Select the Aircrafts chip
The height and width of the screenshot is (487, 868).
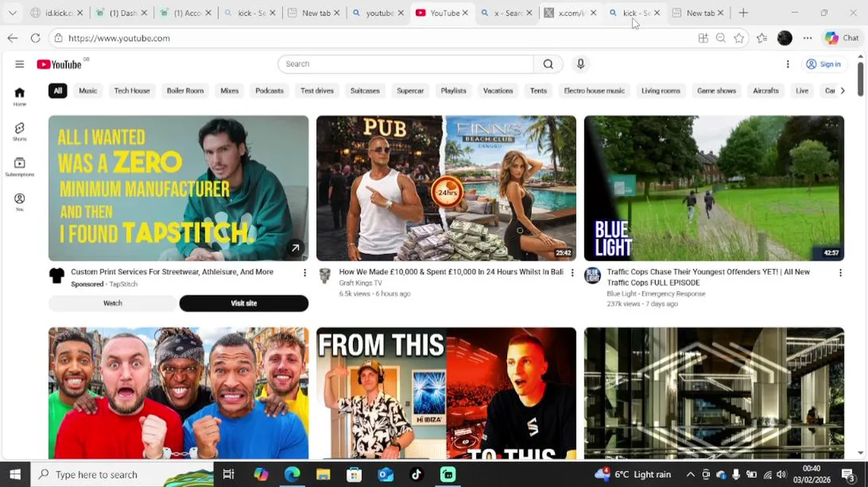(x=766, y=91)
